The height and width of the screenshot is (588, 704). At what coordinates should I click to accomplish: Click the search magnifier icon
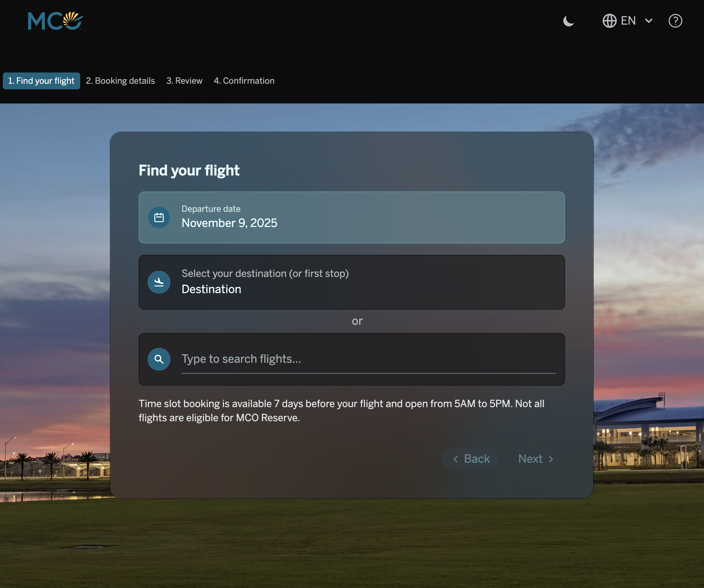point(159,359)
